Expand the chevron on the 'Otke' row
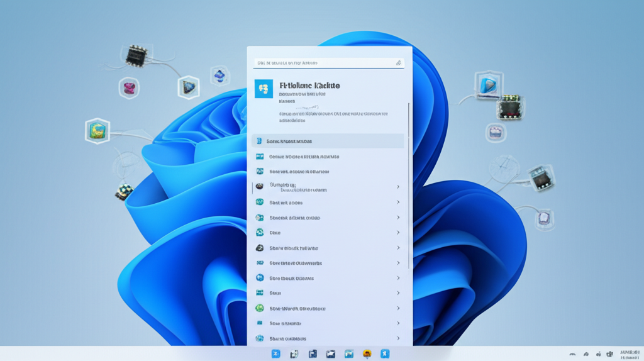This screenshot has height=361, width=644. coord(398,233)
